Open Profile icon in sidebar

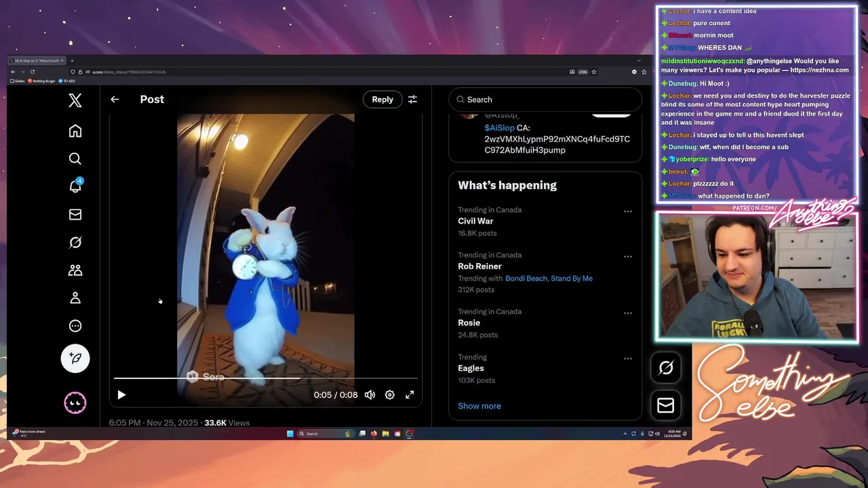[x=75, y=298]
